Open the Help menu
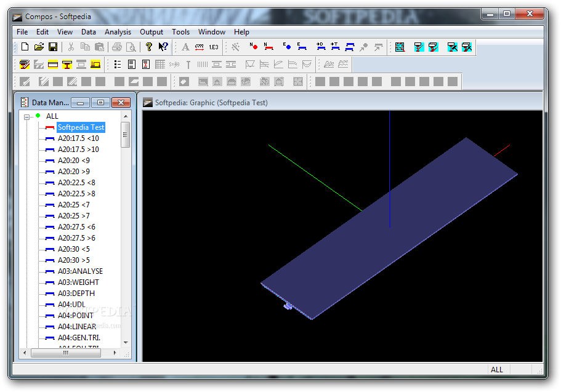Image resolution: width=561 pixels, height=392 pixels. (241, 32)
